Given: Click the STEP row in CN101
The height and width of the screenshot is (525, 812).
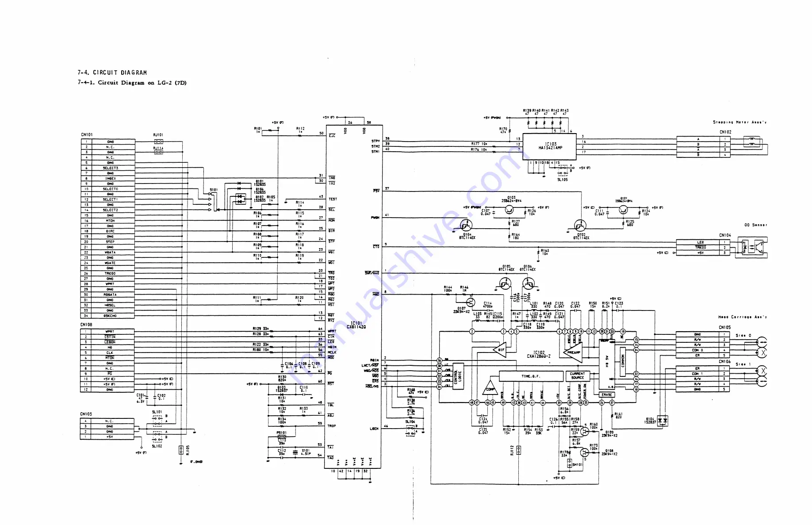Looking at the screenshot, I should [x=108, y=242].
